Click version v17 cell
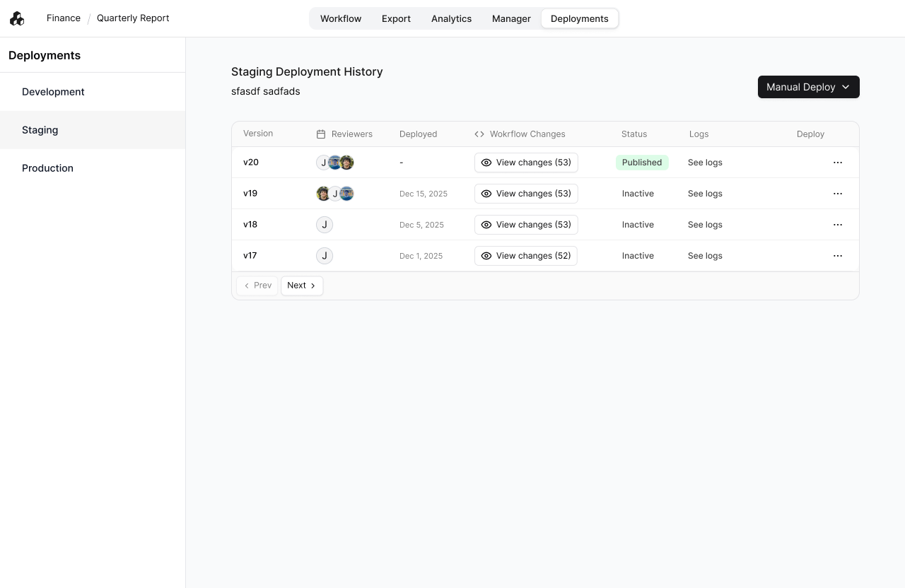 tap(250, 256)
